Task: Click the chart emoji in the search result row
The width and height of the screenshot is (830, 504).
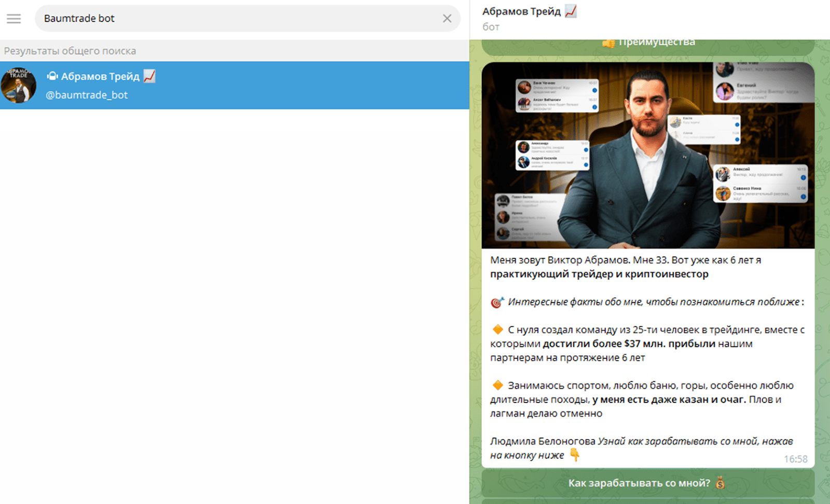Action: click(x=149, y=76)
